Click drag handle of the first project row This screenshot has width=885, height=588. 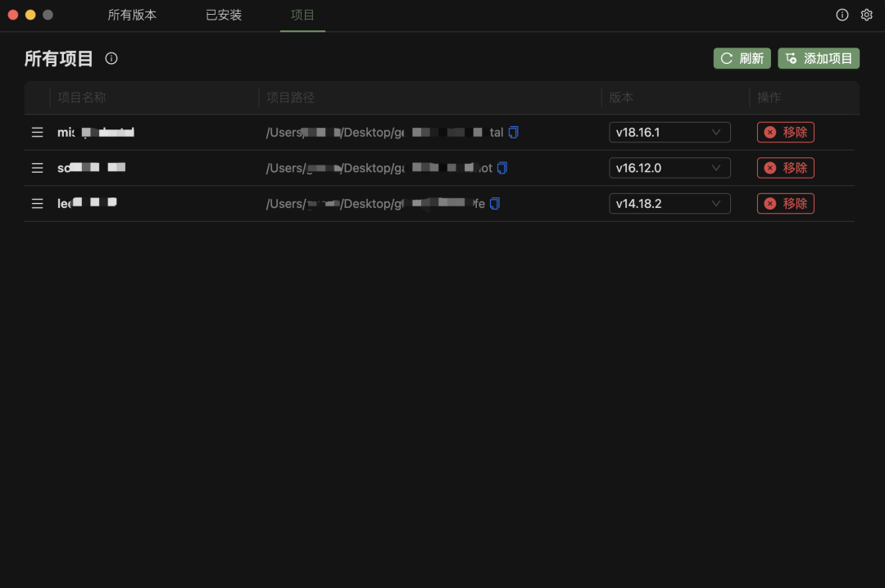37,132
